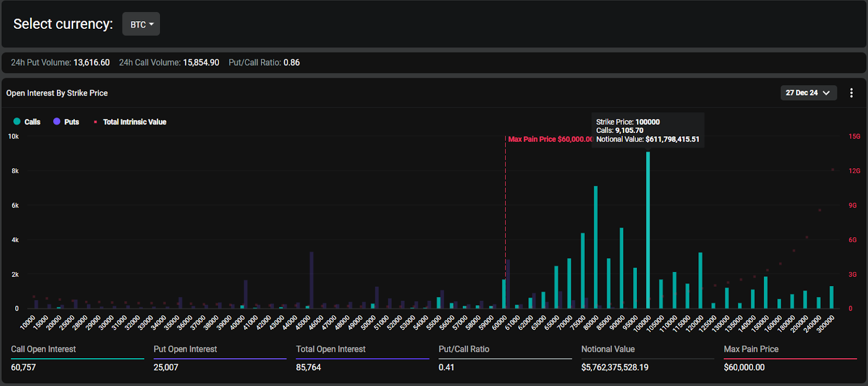The image size is (868, 386).
Task: Click the 80000 strike calls bar
Action: 596,247
